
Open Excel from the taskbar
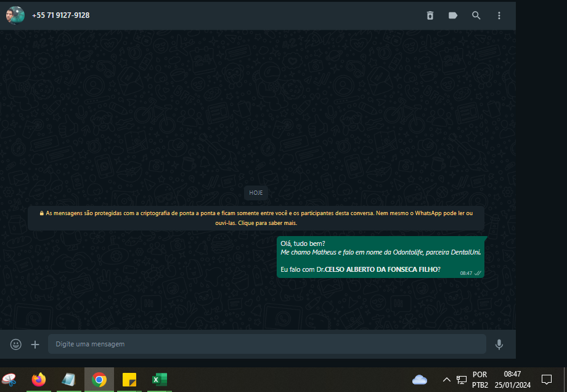pos(159,380)
